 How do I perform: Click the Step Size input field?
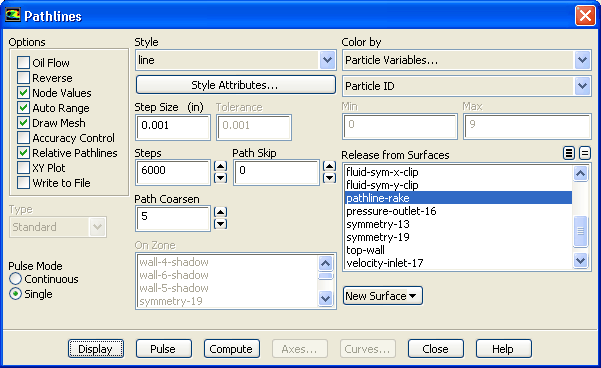[173, 127]
